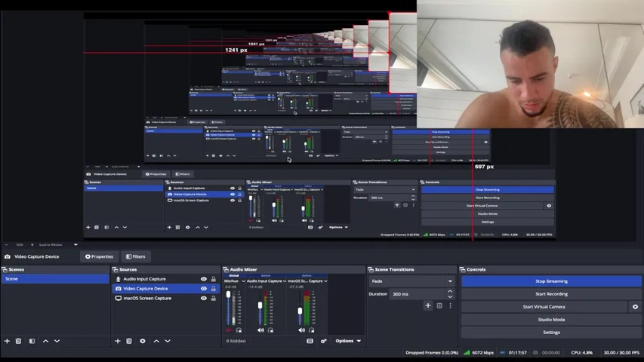The width and height of the screenshot is (644, 362).
Task: Mute the macOS Screen Capture mixer channel
Action: [x=302, y=330]
